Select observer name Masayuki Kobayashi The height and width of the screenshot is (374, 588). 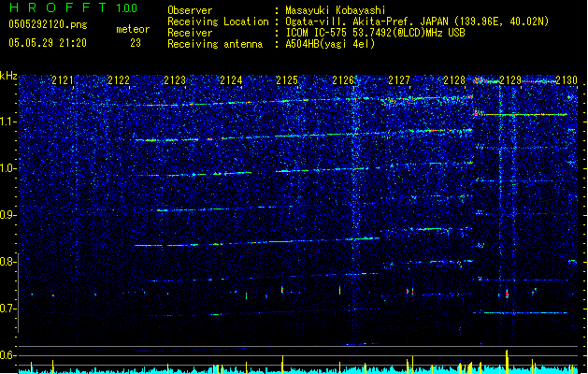pyautogui.click(x=336, y=10)
